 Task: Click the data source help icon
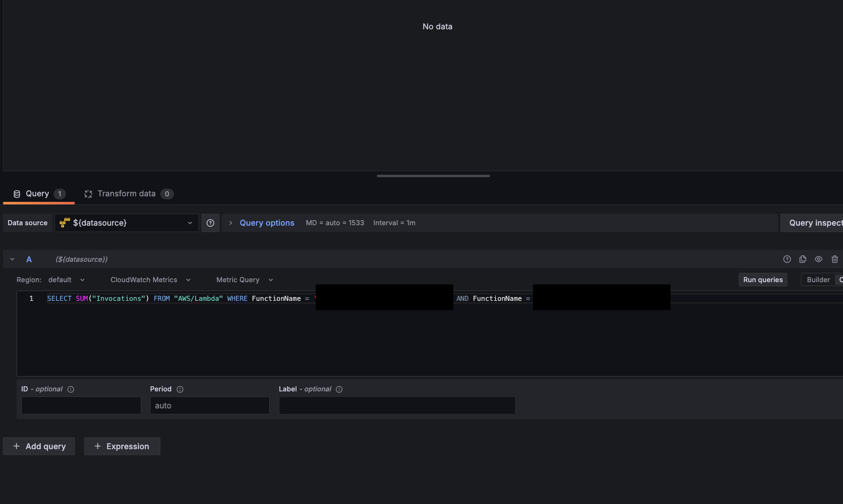tap(210, 223)
